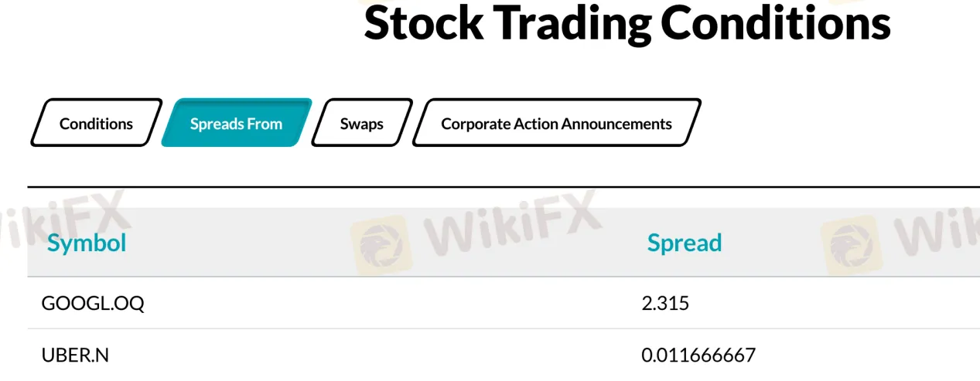Click the Stock Trading Conditions heading
The image size is (980, 381).
[627, 22]
